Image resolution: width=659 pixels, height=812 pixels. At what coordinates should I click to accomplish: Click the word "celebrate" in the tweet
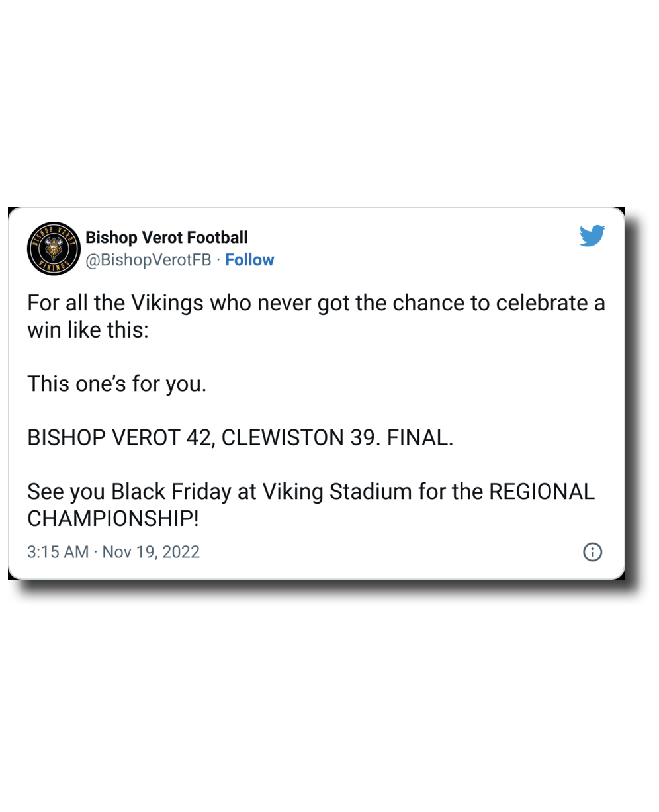[542, 303]
